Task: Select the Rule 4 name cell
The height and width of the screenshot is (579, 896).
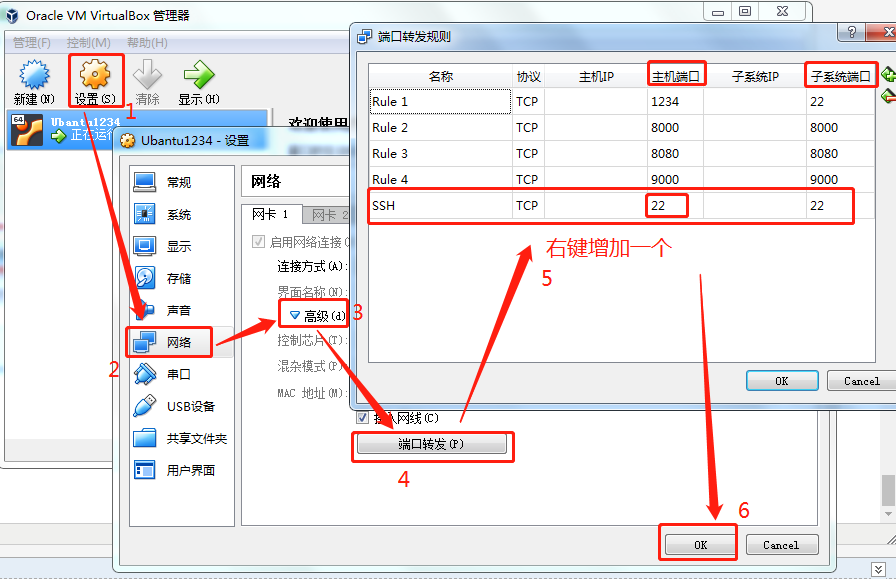Action: pyautogui.click(x=441, y=179)
